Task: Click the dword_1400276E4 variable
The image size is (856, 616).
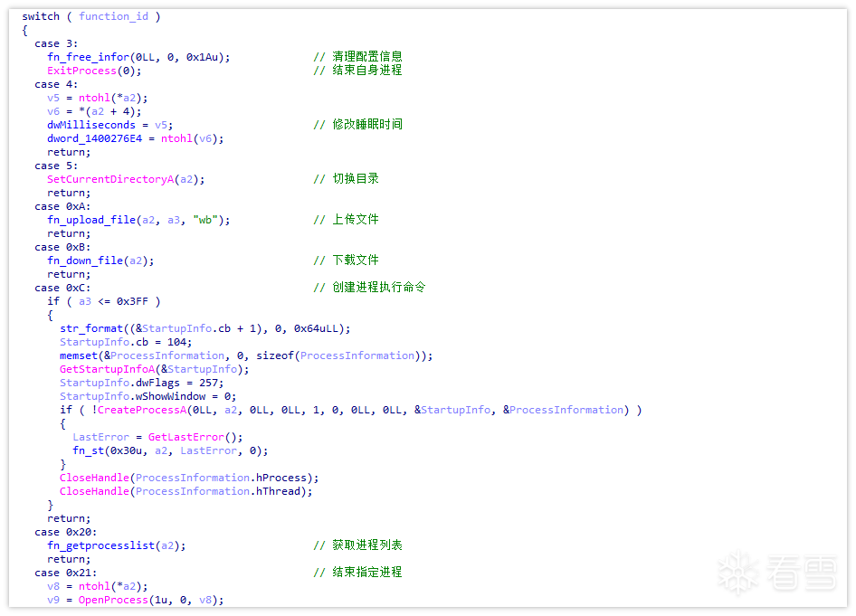Action: (94, 138)
